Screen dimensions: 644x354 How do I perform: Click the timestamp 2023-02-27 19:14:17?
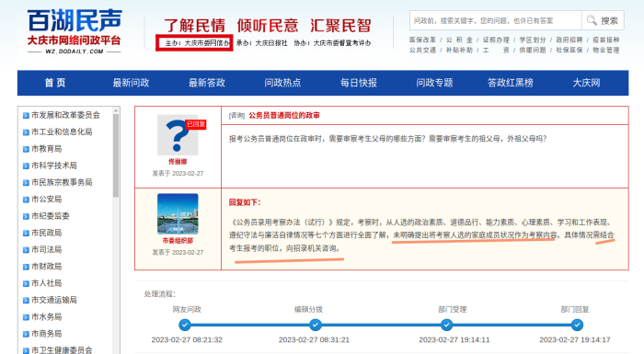[575, 340]
